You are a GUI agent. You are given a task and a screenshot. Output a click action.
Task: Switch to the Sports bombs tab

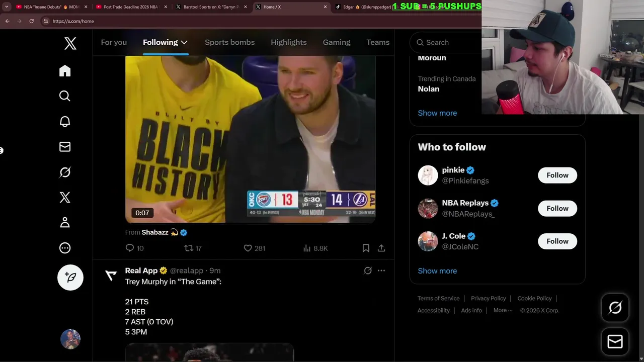[229, 42]
